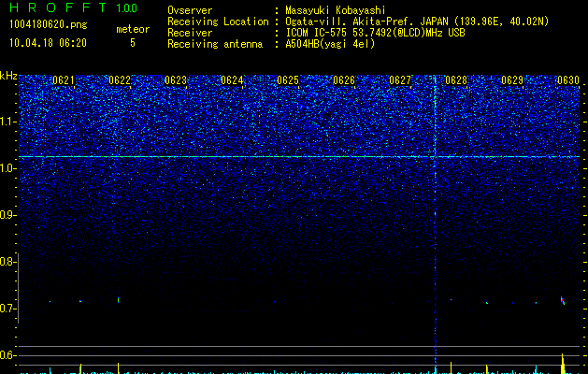
Task: Click the A504HB(yagi 4el) antenna text
Action: [330, 44]
